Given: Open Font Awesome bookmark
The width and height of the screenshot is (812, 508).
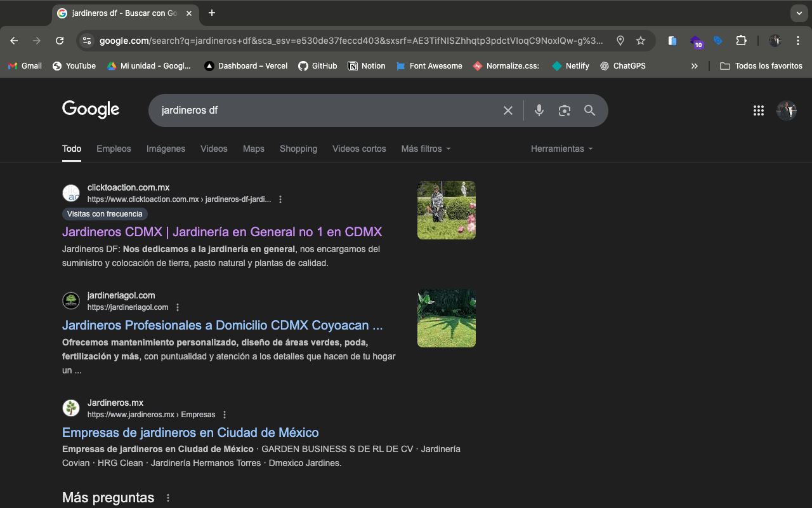Looking at the screenshot, I should pyautogui.click(x=429, y=65).
